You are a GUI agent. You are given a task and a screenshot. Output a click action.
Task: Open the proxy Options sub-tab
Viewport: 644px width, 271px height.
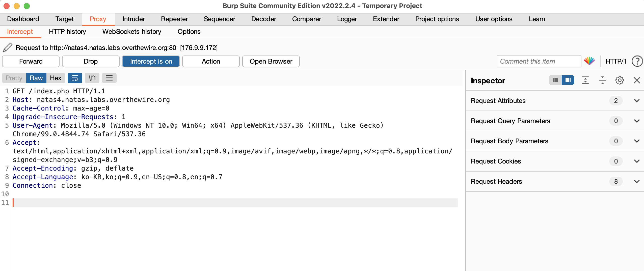pyautogui.click(x=189, y=32)
